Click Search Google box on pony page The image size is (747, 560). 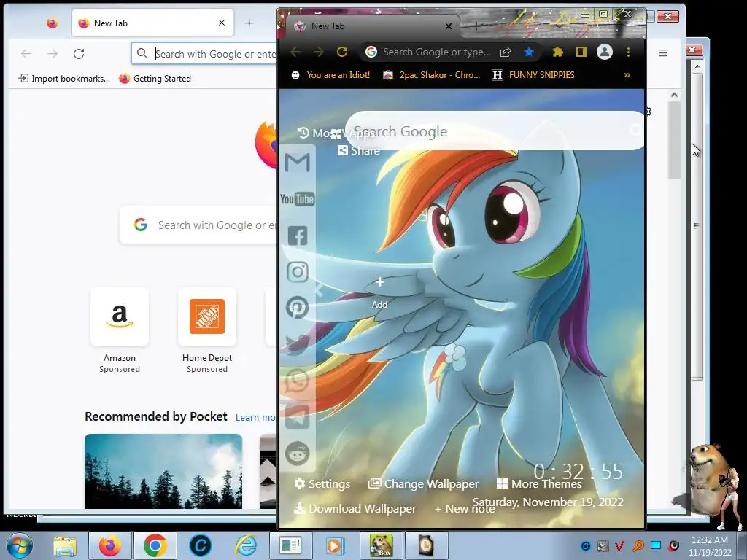495,131
